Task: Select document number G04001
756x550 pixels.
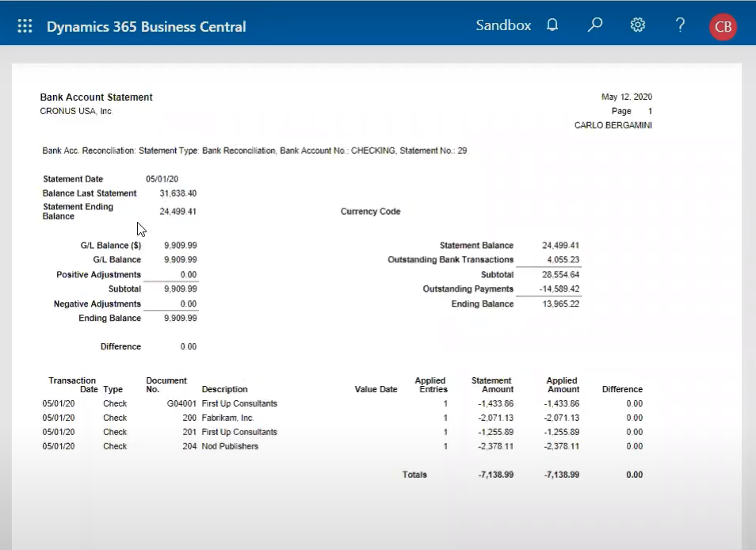Action: point(180,403)
